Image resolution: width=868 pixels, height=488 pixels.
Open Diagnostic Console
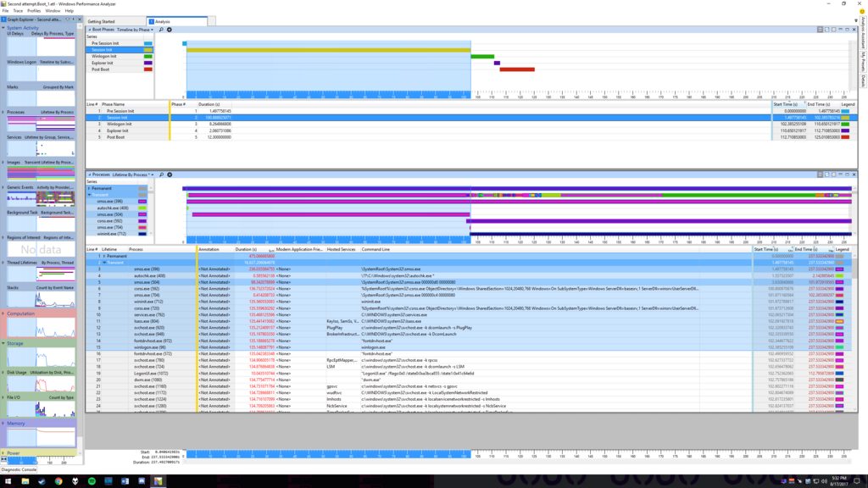point(19,469)
